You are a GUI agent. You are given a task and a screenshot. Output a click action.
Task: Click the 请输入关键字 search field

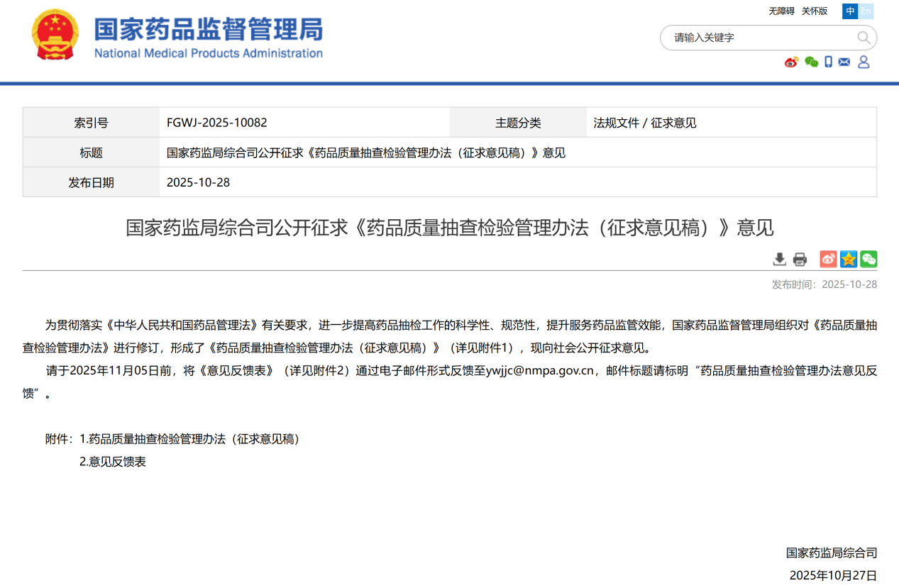[759, 38]
